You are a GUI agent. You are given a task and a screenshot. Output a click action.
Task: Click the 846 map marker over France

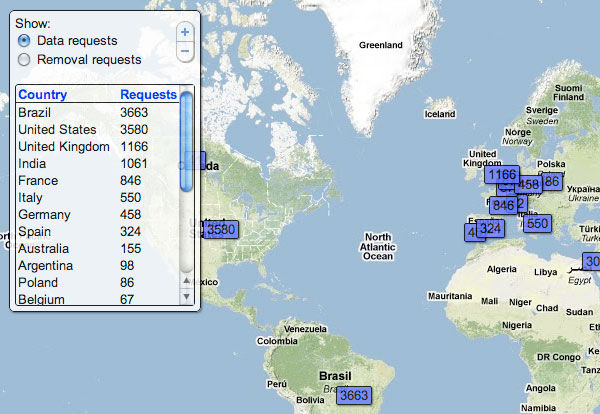click(x=503, y=205)
